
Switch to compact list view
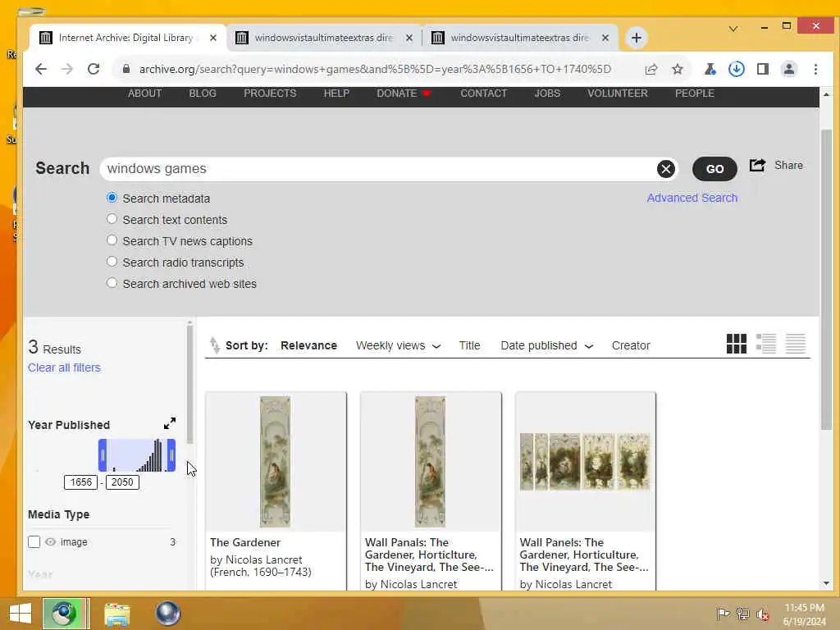click(796, 344)
